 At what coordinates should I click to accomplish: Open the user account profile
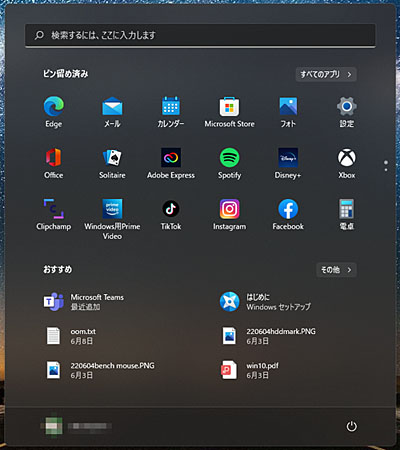tap(77, 426)
